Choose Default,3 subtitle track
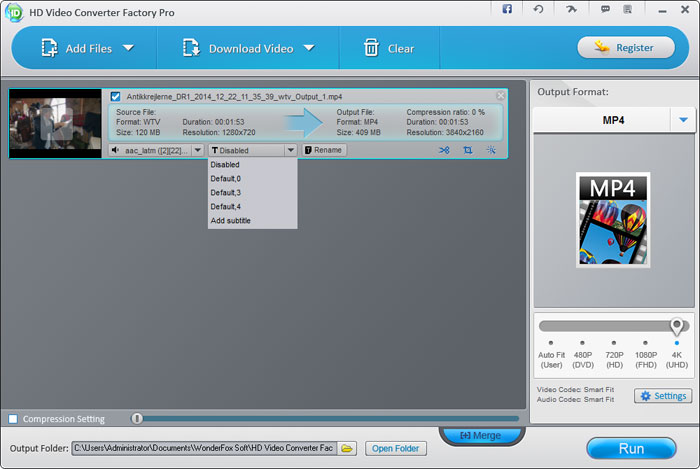 coord(253,193)
